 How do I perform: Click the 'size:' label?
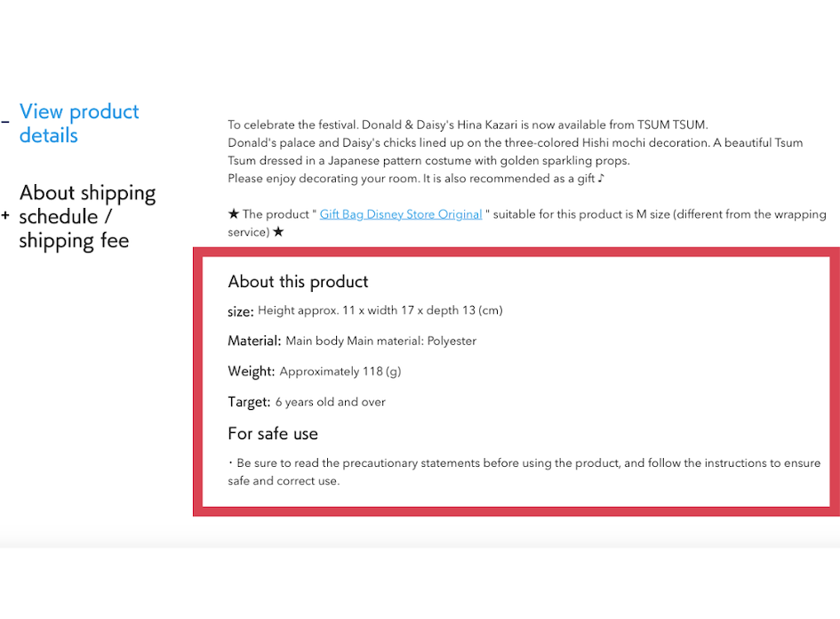point(241,311)
